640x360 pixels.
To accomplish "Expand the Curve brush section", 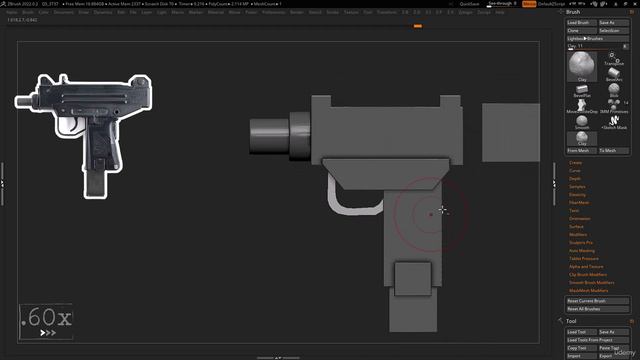I will [575, 171].
